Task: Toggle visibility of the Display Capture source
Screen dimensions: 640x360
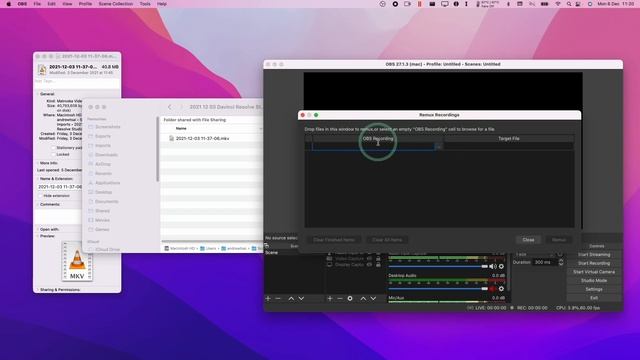Action: coord(369,264)
